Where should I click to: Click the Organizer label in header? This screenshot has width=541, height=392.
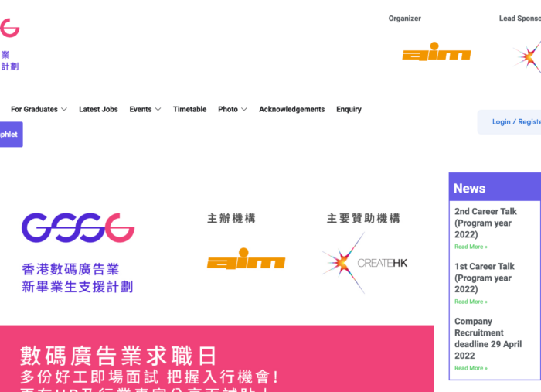(x=405, y=19)
